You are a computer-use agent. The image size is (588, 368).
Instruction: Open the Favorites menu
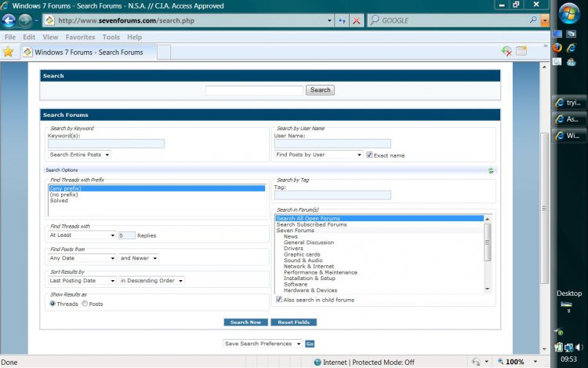80,37
